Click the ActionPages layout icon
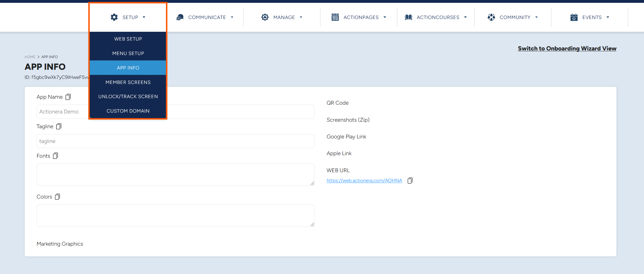 coord(335,17)
